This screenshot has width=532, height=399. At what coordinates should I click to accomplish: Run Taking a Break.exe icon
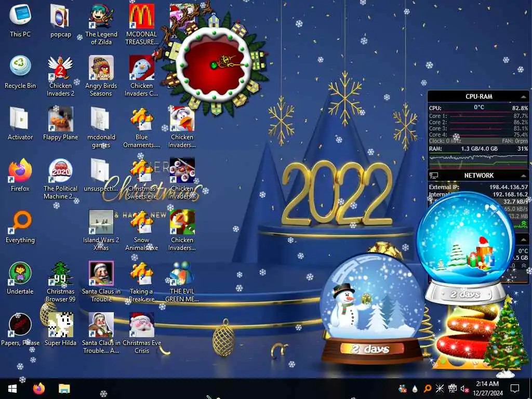click(x=141, y=282)
